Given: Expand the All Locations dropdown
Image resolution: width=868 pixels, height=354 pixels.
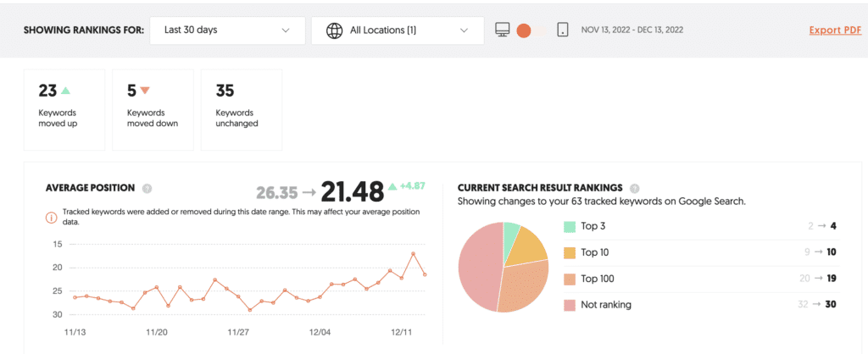Looking at the screenshot, I should (392, 30).
